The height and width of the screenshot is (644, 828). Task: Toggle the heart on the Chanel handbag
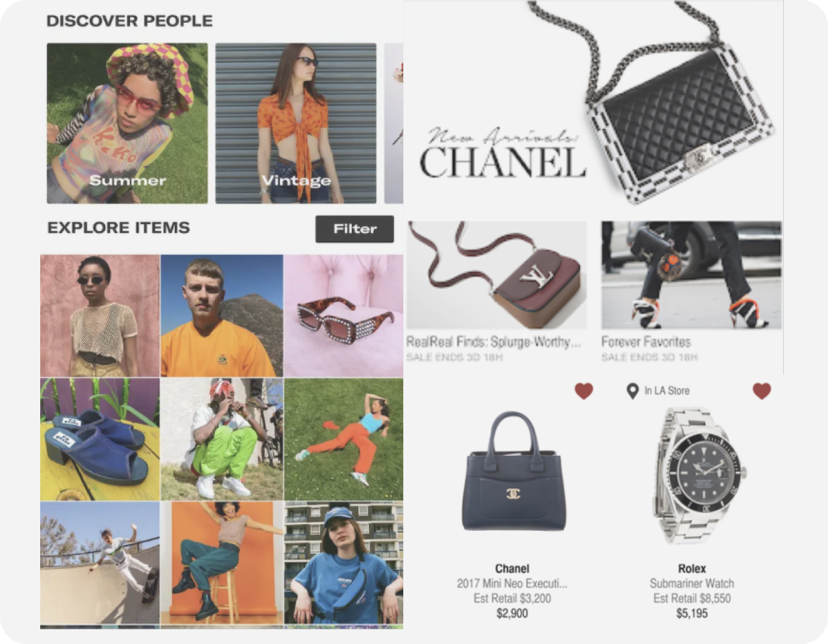click(583, 391)
